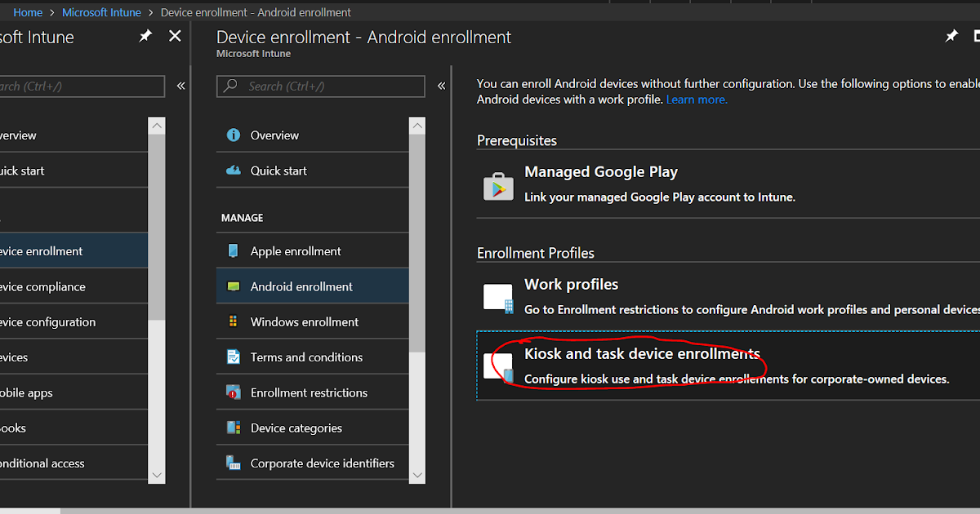This screenshot has height=514, width=980.
Task: Click the Managed Google Play store icon
Action: (498, 185)
